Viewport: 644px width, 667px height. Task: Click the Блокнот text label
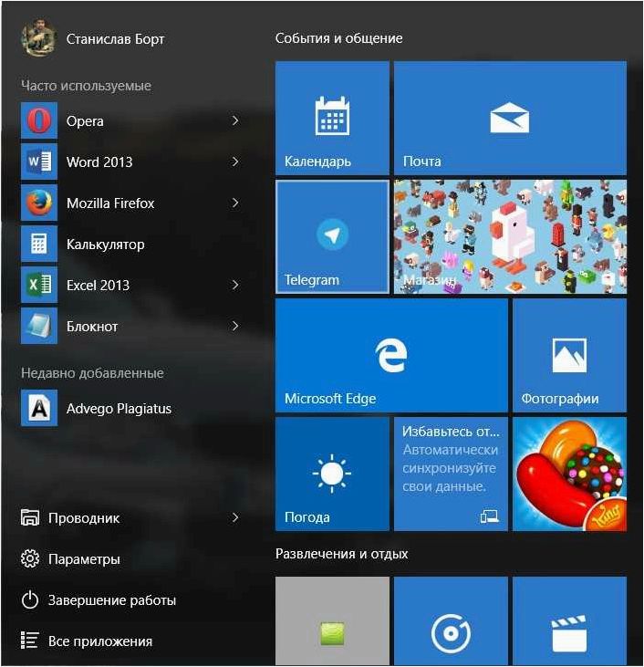click(92, 327)
